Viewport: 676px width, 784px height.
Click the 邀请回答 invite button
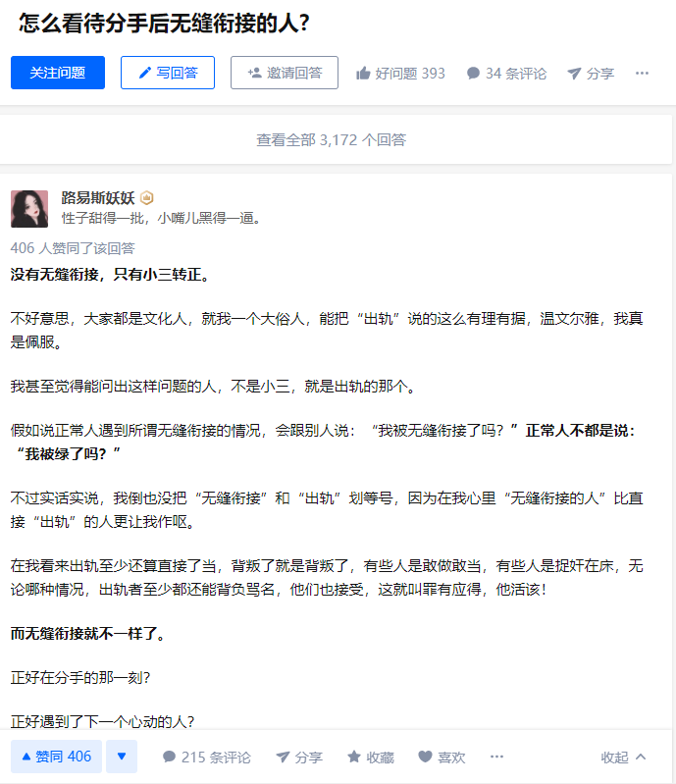click(x=284, y=73)
